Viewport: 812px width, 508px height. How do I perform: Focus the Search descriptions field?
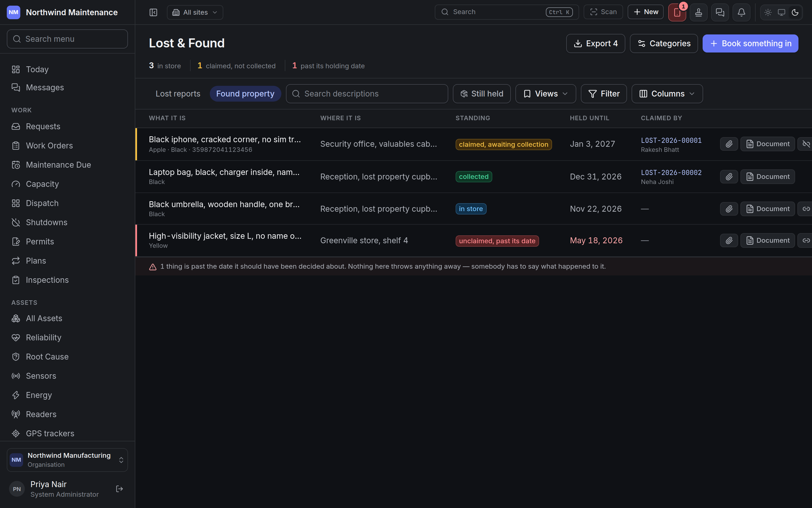click(x=367, y=94)
